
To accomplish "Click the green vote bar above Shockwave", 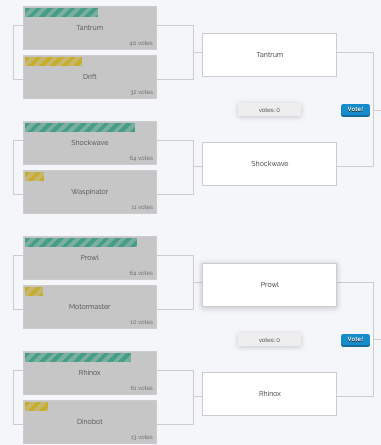I will 80,127.
